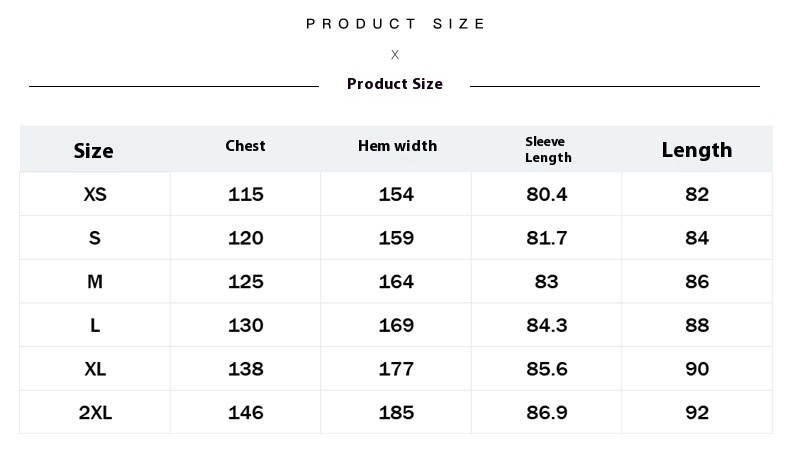Click the PRODUCT SIZE heading text

tap(396, 24)
